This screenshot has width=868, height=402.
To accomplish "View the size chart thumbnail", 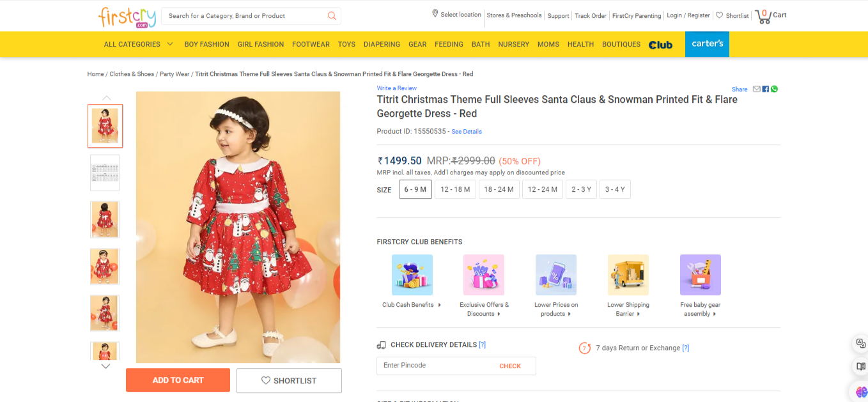I will click(x=105, y=173).
